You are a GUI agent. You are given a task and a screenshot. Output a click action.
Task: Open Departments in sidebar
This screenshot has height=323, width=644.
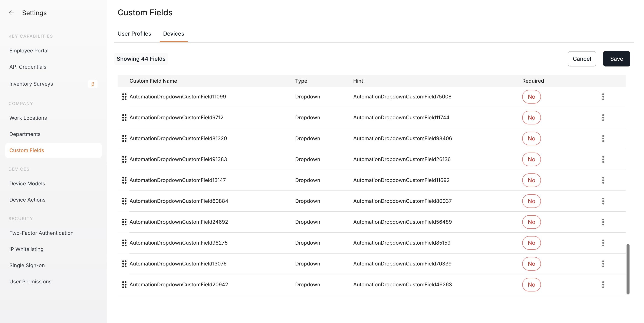pos(25,134)
